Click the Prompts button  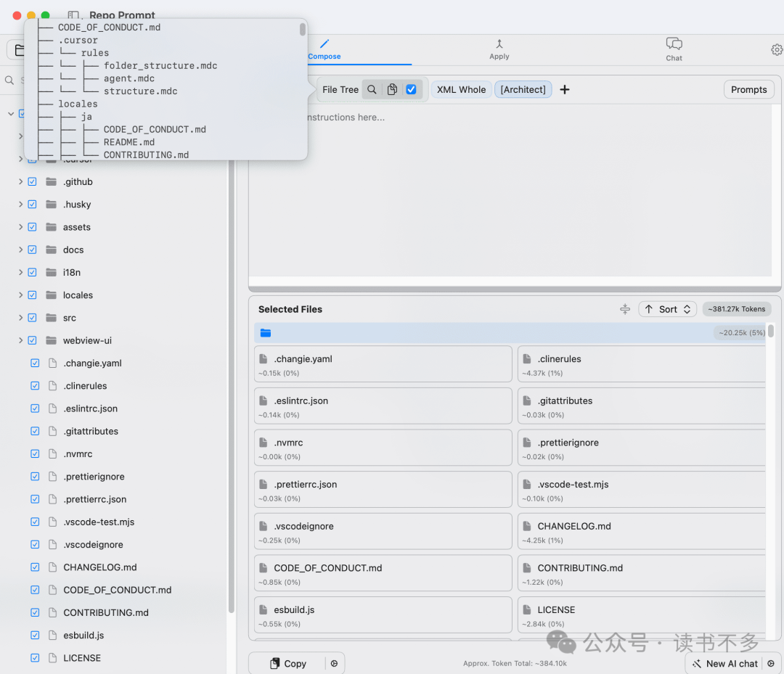pos(748,89)
